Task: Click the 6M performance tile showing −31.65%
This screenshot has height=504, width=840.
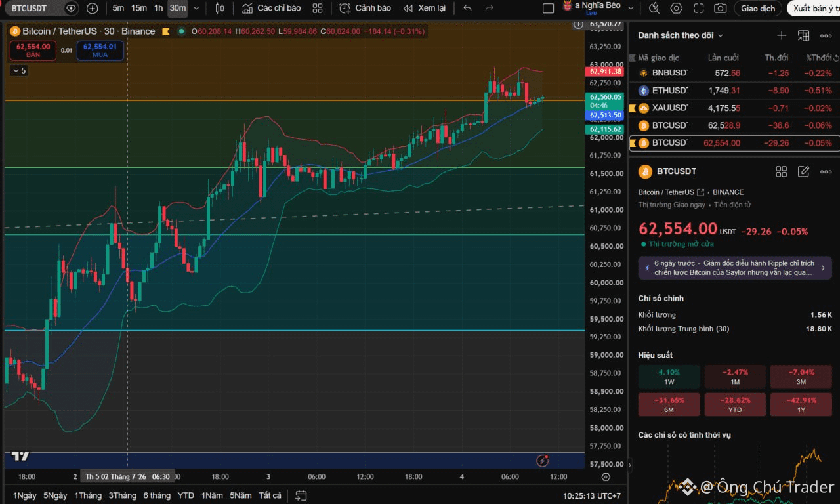Action: [x=669, y=405]
